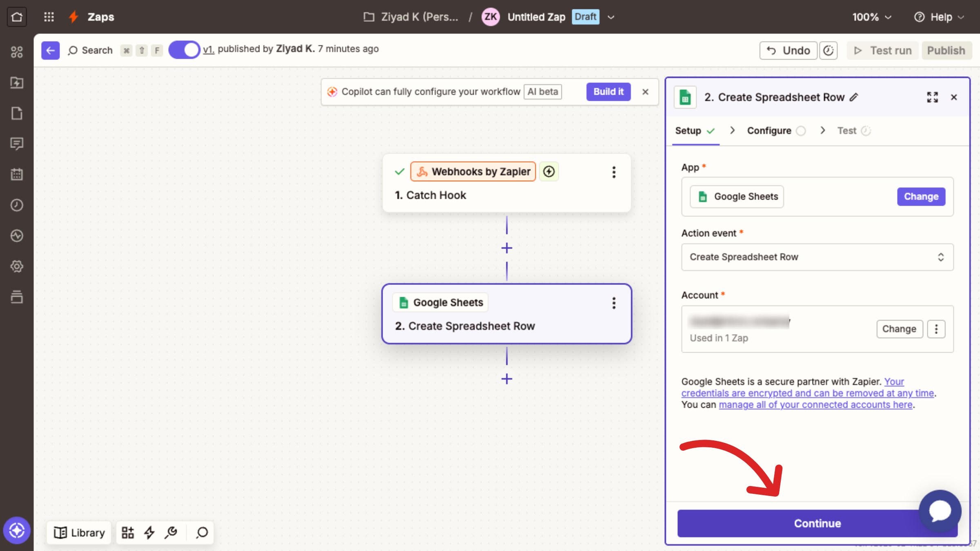Open the Action event dropdown
This screenshot has width=980, height=551.
817,257
